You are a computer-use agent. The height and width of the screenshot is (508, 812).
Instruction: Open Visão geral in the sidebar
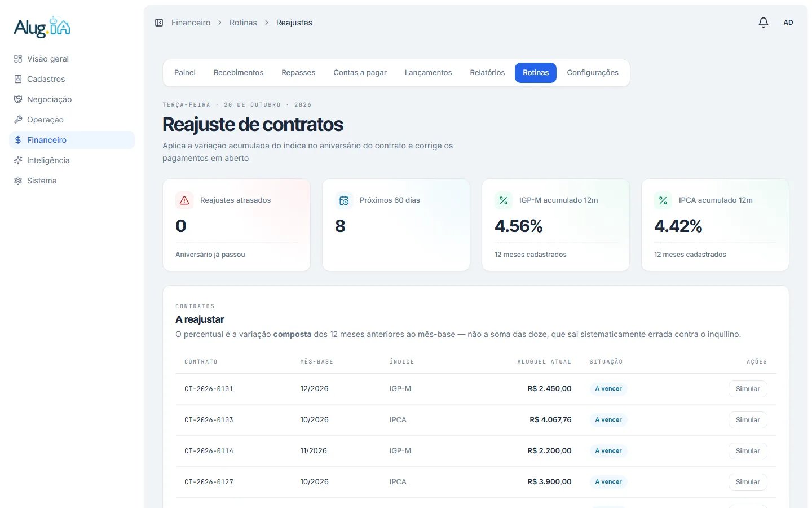[72, 59]
